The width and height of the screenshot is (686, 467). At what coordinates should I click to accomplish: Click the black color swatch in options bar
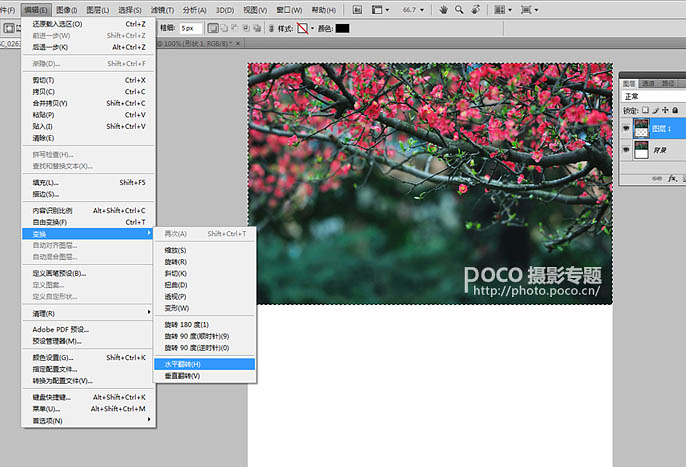coord(343,29)
